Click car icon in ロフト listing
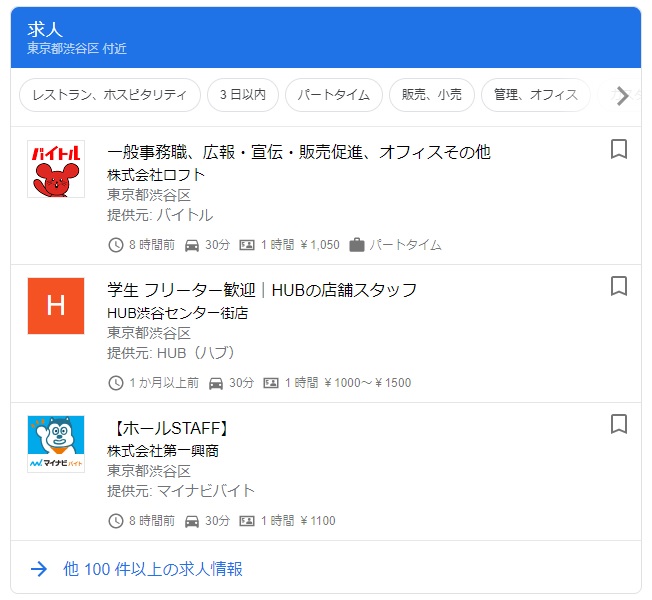The height and width of the screenshot is (600, 652). pyautogui.click(x=192, y=245)
